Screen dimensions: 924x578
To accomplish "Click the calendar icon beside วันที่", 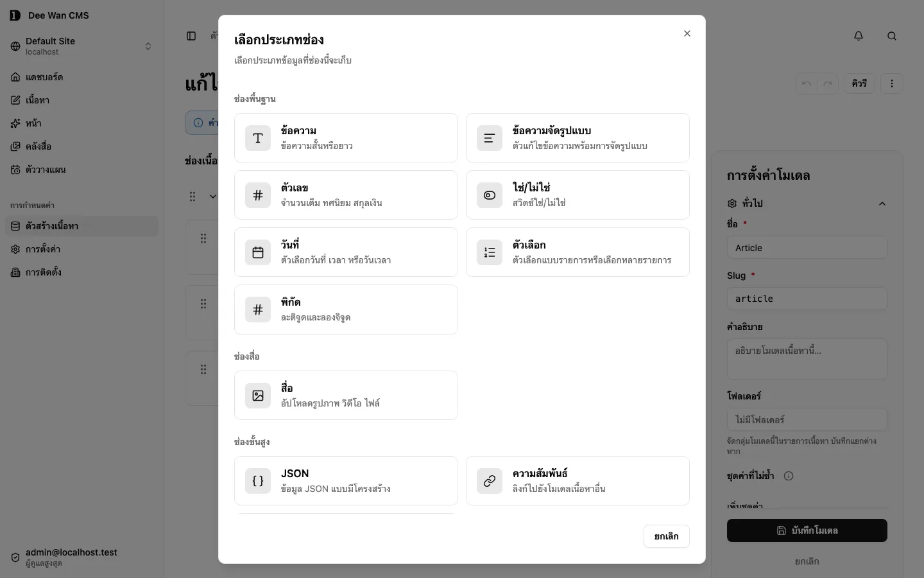I will pos(258,252).
